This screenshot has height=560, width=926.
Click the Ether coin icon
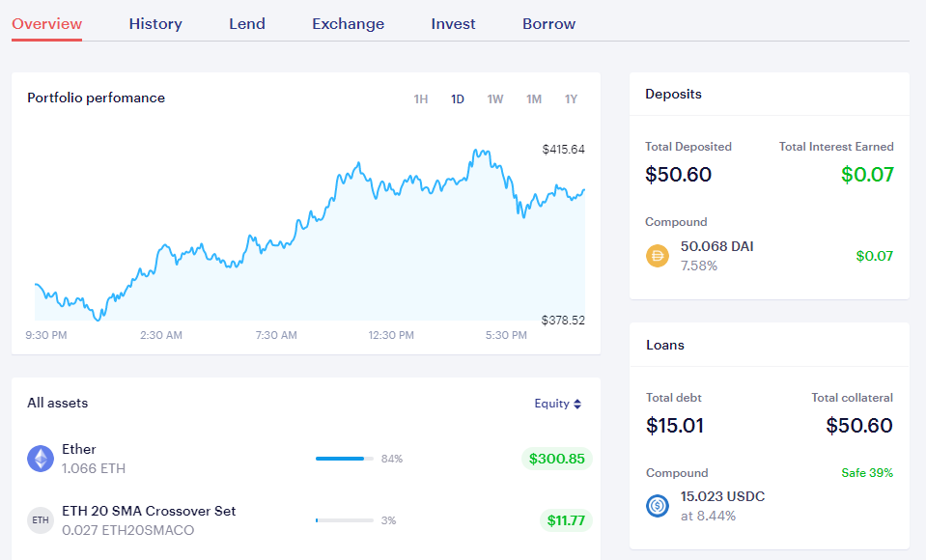tap(41, 459)
